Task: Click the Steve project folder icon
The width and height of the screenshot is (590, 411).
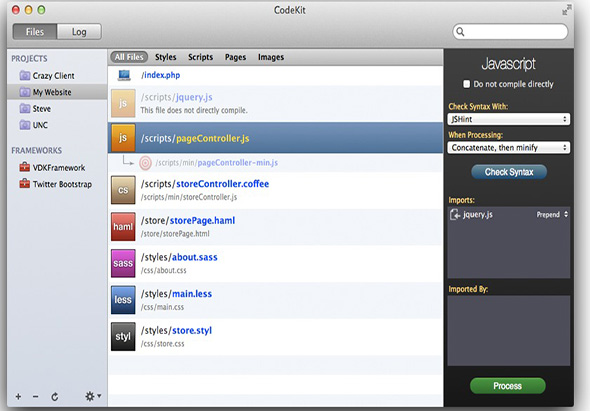Action: pos(25,109)
